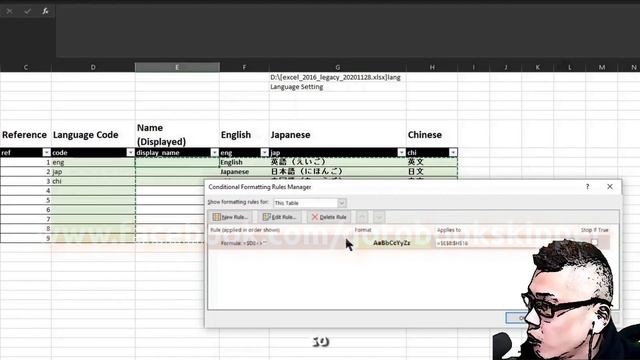Click the cell containing 'eng' code
This screenshot has width=640, height=360.
pos(93,162)
